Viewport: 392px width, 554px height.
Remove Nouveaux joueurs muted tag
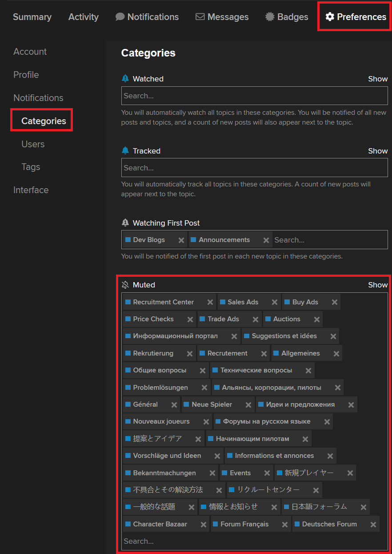(x=206, y=422)
